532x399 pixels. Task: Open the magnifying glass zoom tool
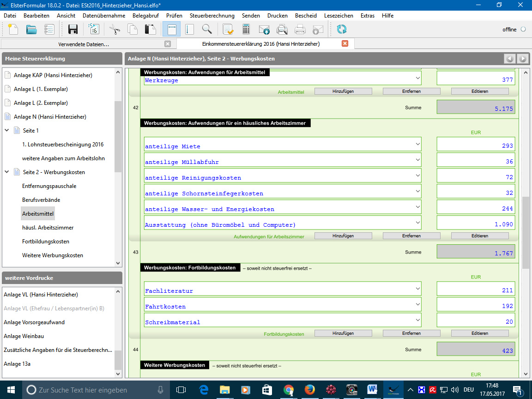coord(207,30)
